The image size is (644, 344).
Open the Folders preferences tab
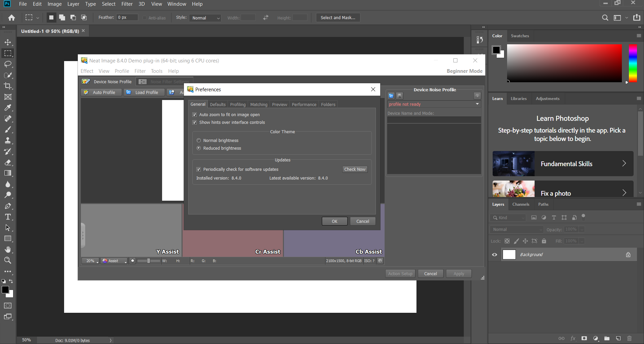click(328, 105)
